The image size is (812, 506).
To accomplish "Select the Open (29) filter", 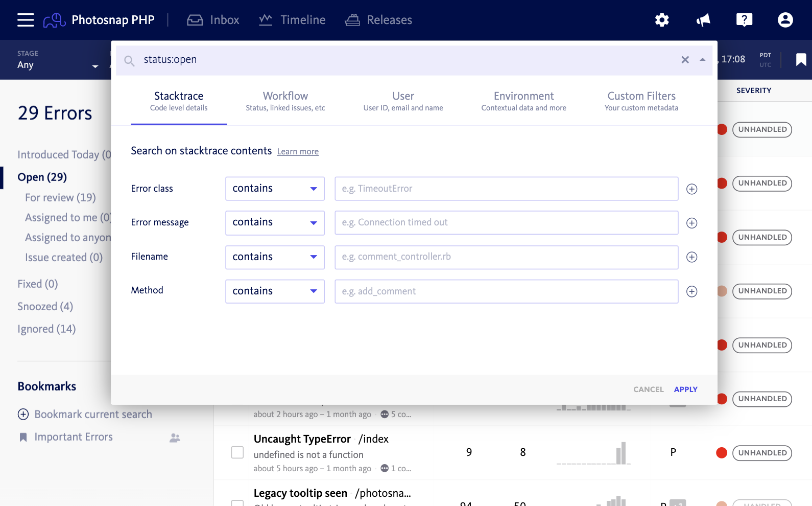I will (x=42, y=177).
